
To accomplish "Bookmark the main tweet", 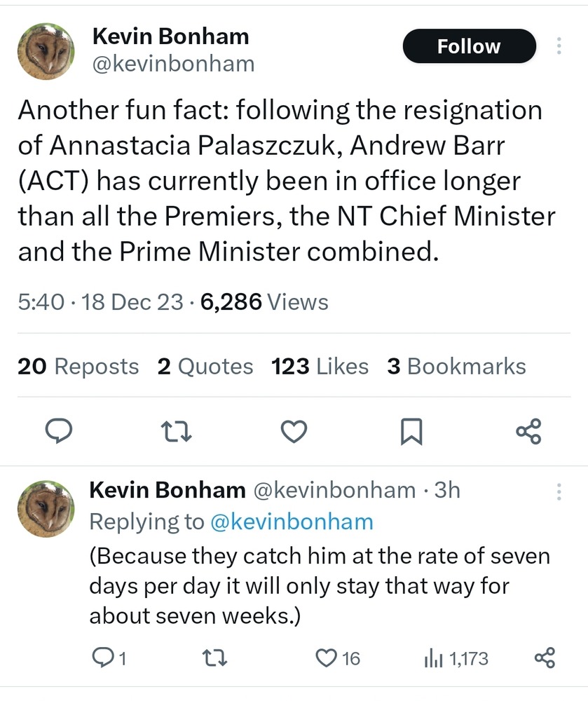I will point(411,431).
